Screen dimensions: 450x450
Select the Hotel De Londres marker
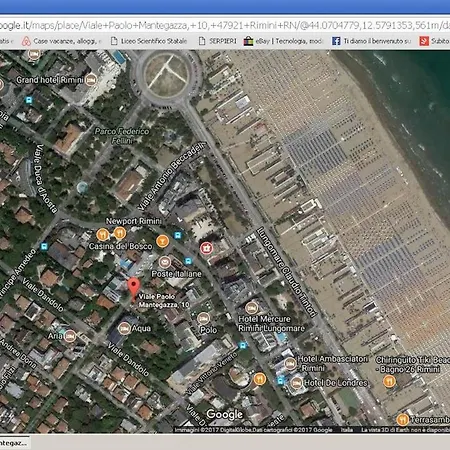click(x=296, y=382)
